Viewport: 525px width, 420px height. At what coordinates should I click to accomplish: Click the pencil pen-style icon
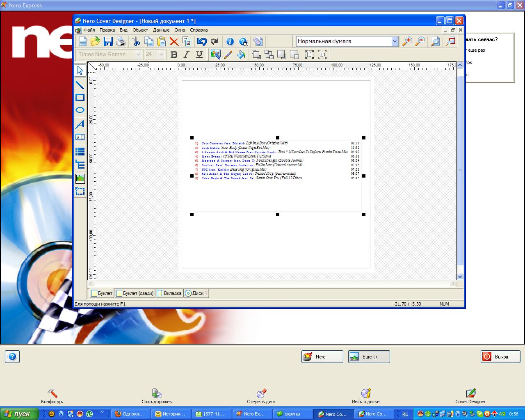(228, 54)
